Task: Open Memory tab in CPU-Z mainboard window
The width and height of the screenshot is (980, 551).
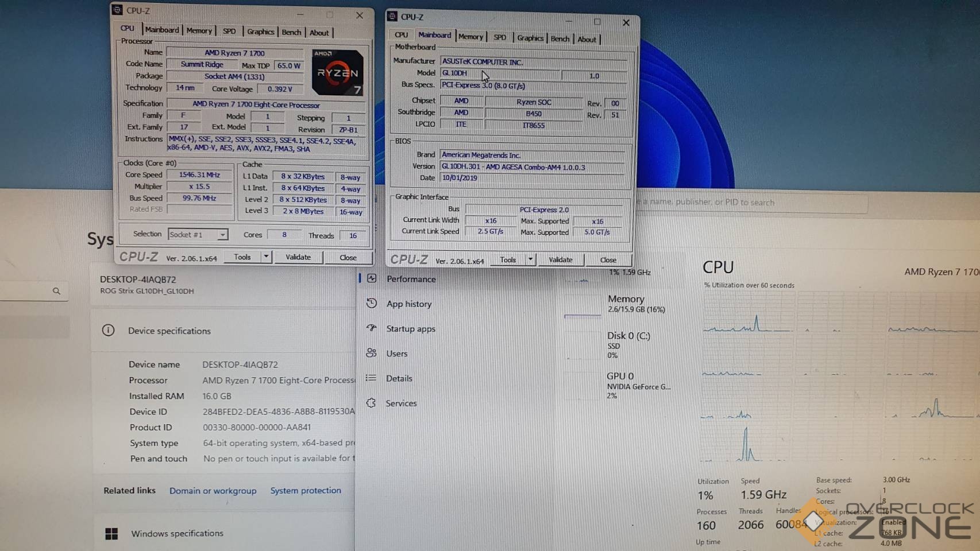Action: 470,37
